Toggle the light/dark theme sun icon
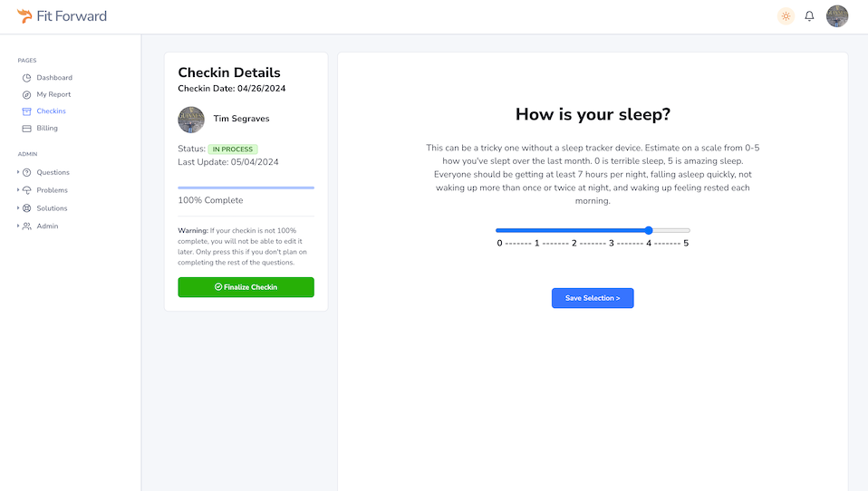 (x=786, y=16)
